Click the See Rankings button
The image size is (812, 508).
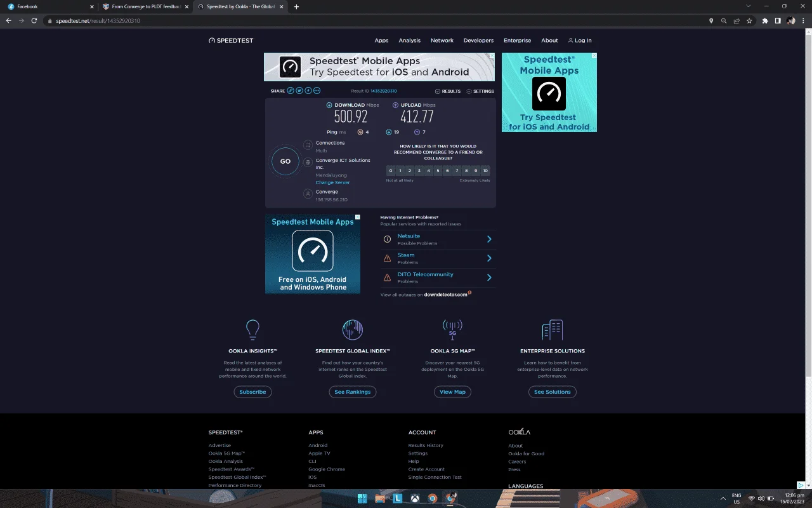click(x=353, y=392)
